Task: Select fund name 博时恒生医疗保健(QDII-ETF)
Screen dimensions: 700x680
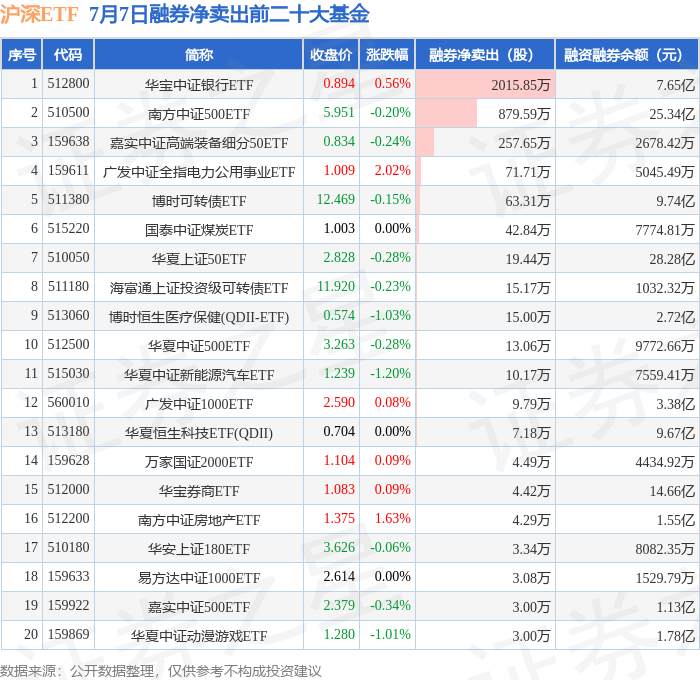Action: [x=199, y=317]
